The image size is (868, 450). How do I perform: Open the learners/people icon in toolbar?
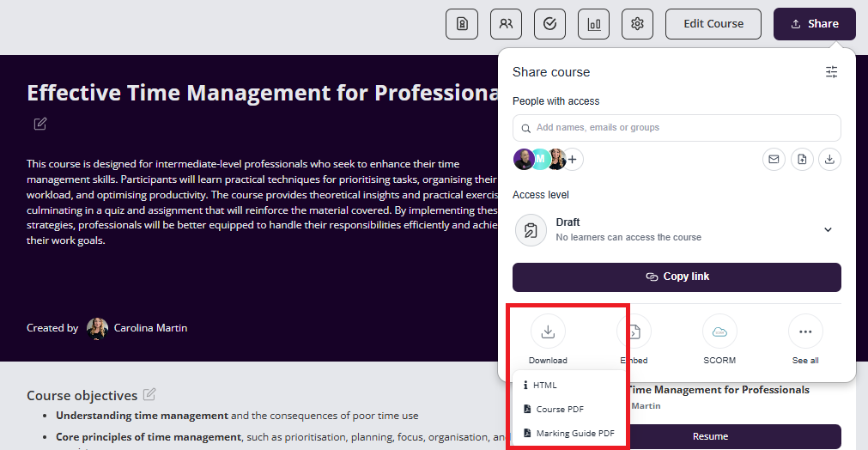[x=506, y=24]
